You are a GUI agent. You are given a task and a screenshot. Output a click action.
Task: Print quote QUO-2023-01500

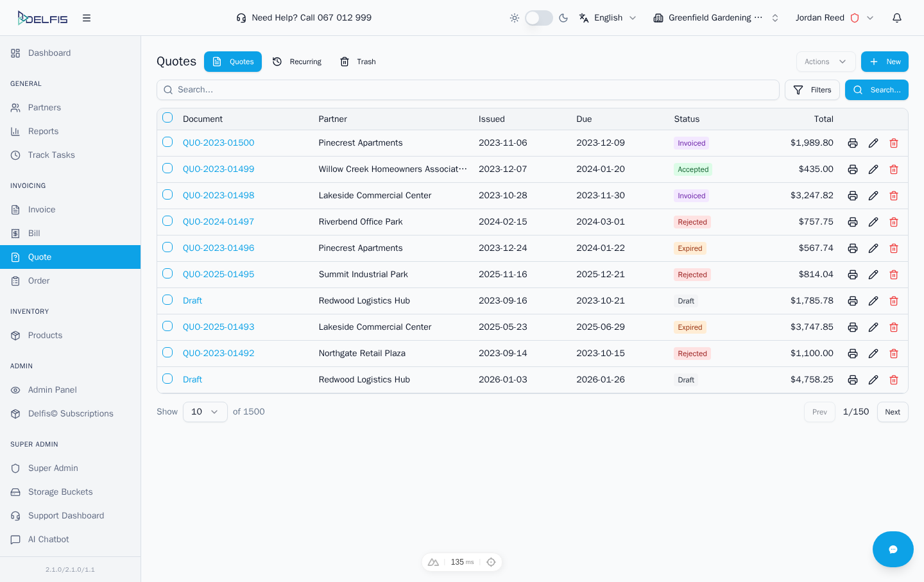click(852, 143)
